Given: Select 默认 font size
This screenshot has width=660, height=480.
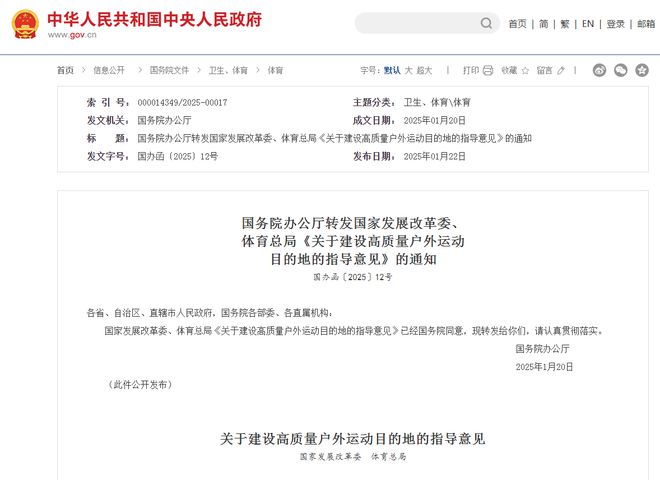Looking at the screenshot, I should click(x=392, y=70).
